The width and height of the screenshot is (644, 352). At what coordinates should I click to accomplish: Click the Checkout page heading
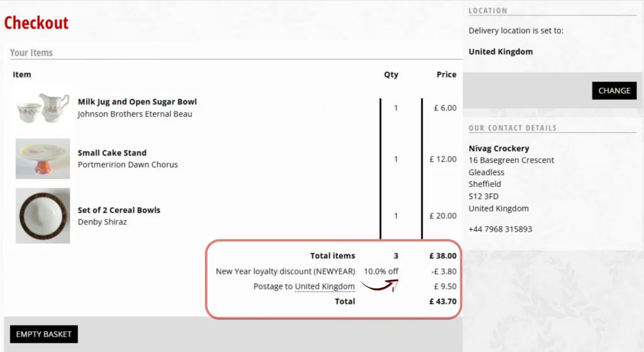point(36,23)
